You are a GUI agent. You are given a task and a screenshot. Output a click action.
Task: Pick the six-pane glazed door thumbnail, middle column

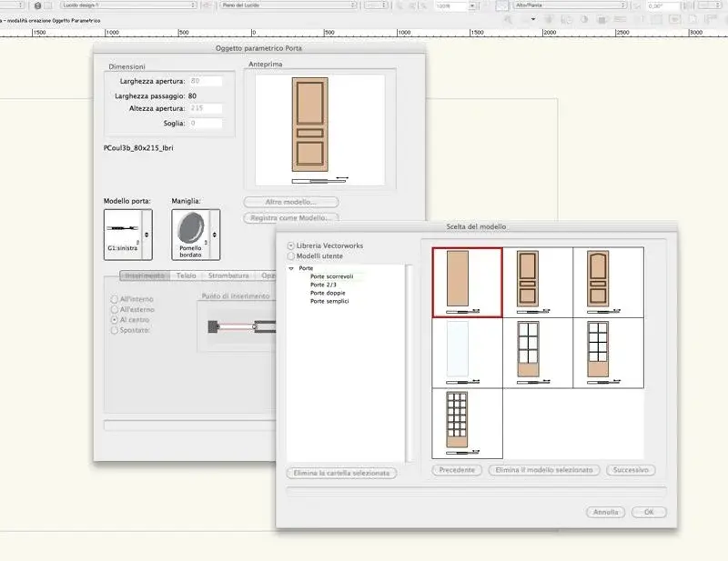[x=538, y=353]
